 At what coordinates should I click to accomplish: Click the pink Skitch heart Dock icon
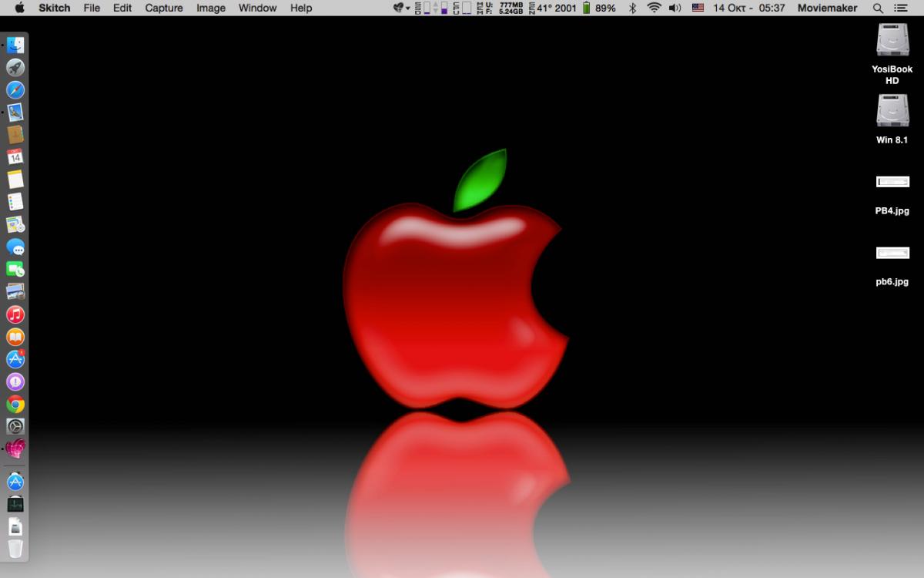click(x=15, y=449)
